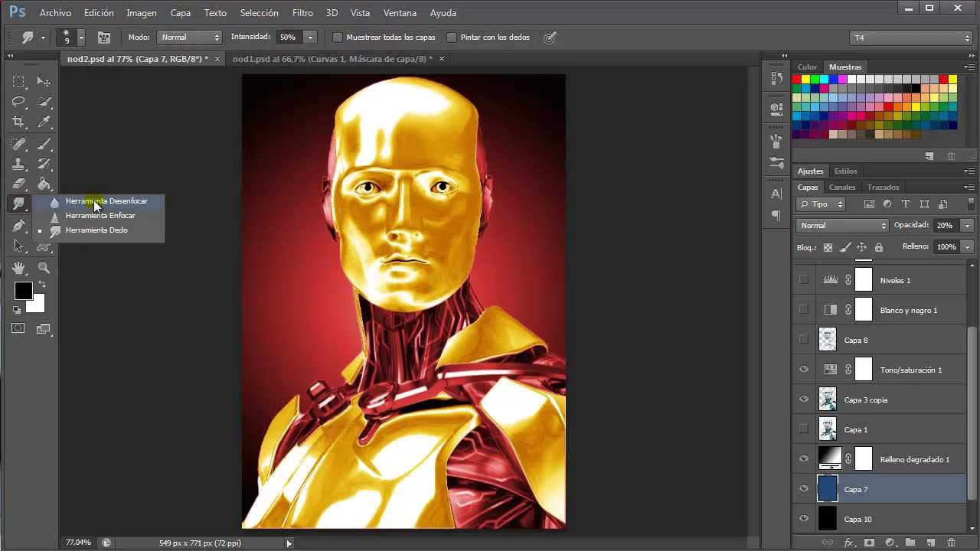Select the Crop tool
The height and width of the screenshot is (551, 980).
pyautogui.click(x=18, y=122)
